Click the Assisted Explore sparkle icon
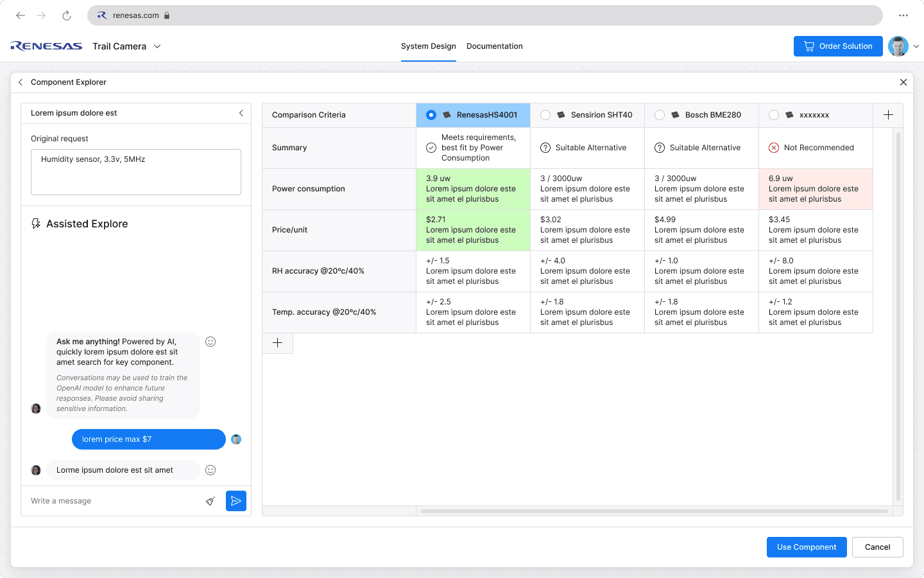Screen dimensions: 924x578 pyautogui.click(x=36, y=223)
